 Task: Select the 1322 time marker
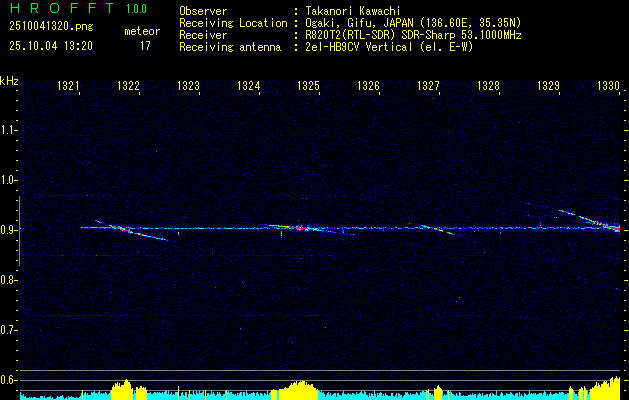click(x=128, y=87)
